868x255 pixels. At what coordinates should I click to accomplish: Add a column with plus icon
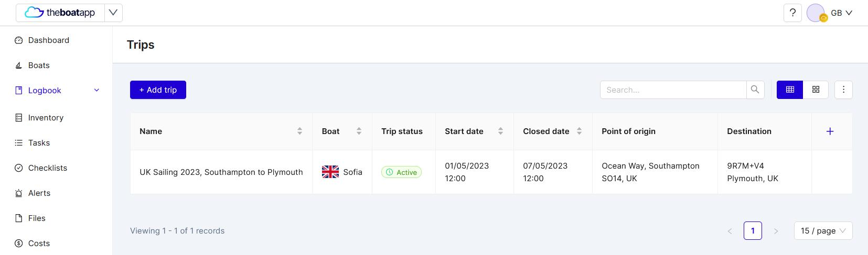(830, 131)
